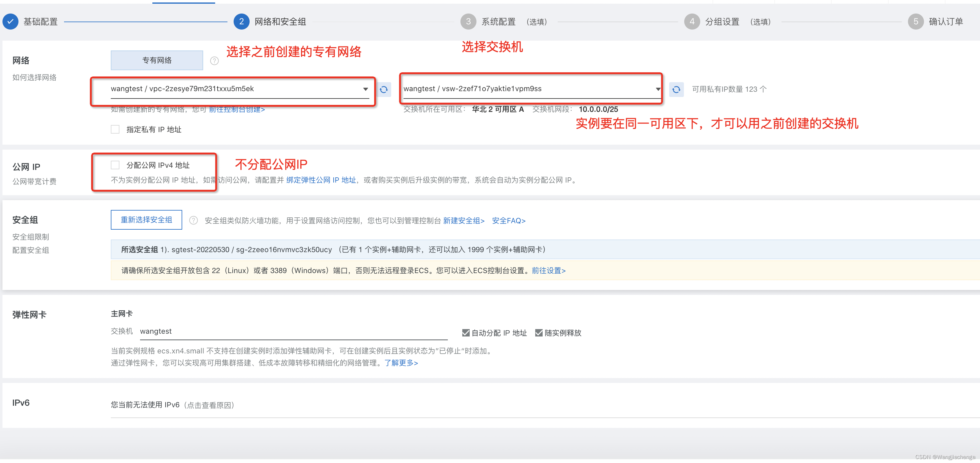Refresh the vSwitch list with the refresh icon
980x463 pixels.
(x=677, y=89)
